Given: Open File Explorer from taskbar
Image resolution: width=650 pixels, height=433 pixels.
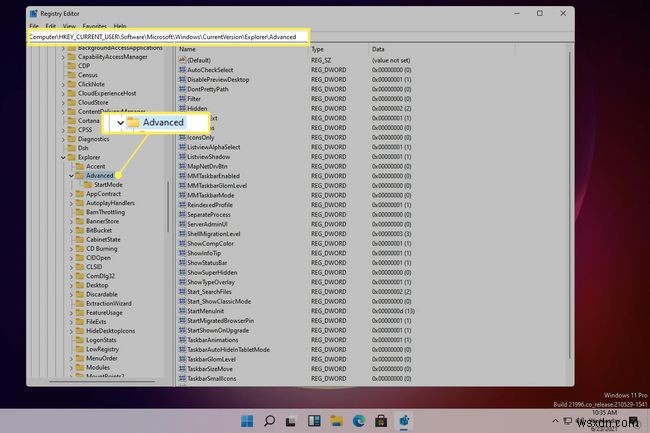Looking at the screenshot, I should coord(337,421).
